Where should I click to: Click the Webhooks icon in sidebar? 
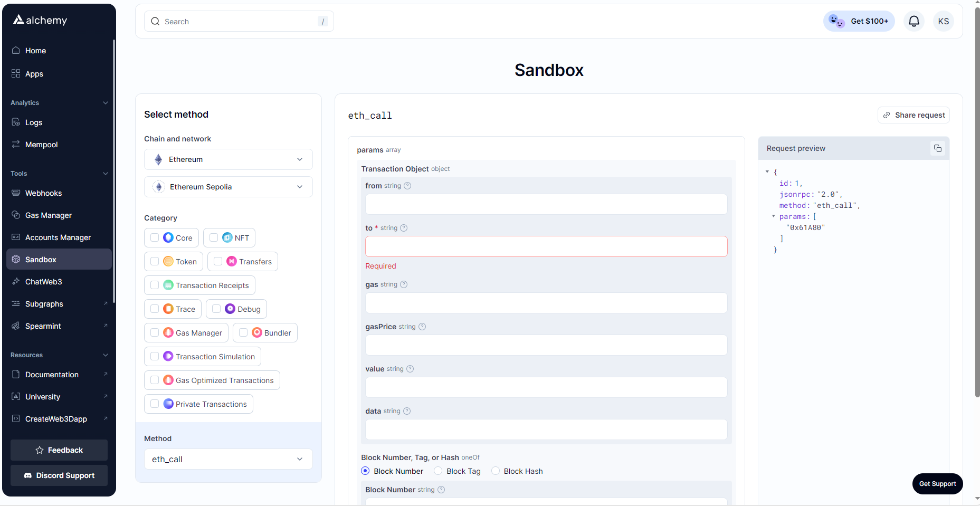(16, 193)
